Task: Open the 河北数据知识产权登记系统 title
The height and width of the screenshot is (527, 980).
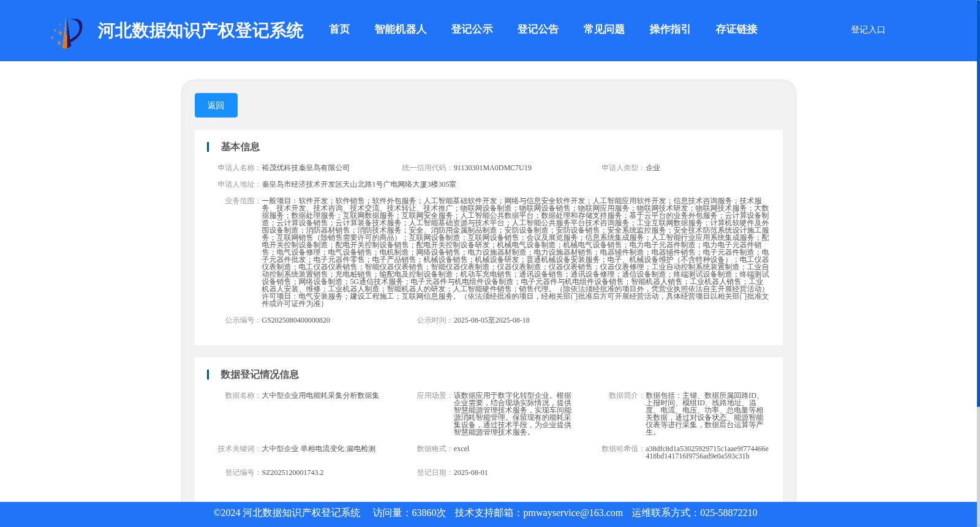Action: point(200,31)
